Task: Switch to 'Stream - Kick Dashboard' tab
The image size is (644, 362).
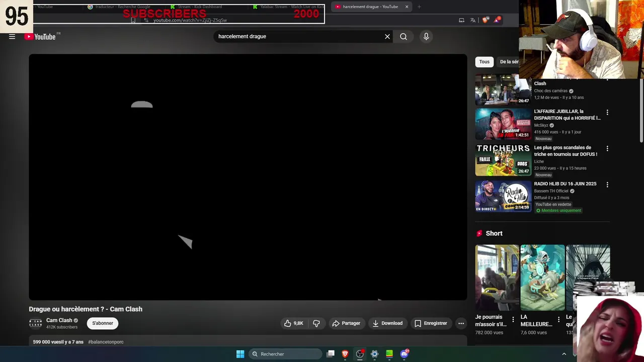Action: pos(199,7)
